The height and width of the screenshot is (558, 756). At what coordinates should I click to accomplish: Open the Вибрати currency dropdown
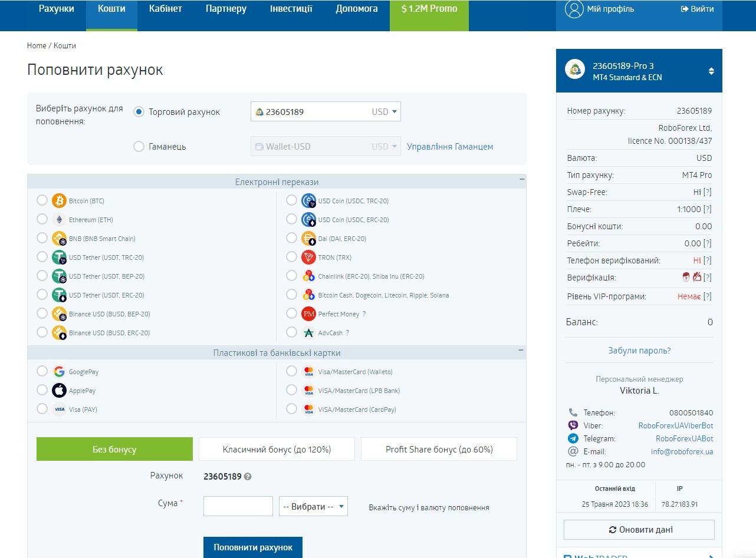[313, 507]
